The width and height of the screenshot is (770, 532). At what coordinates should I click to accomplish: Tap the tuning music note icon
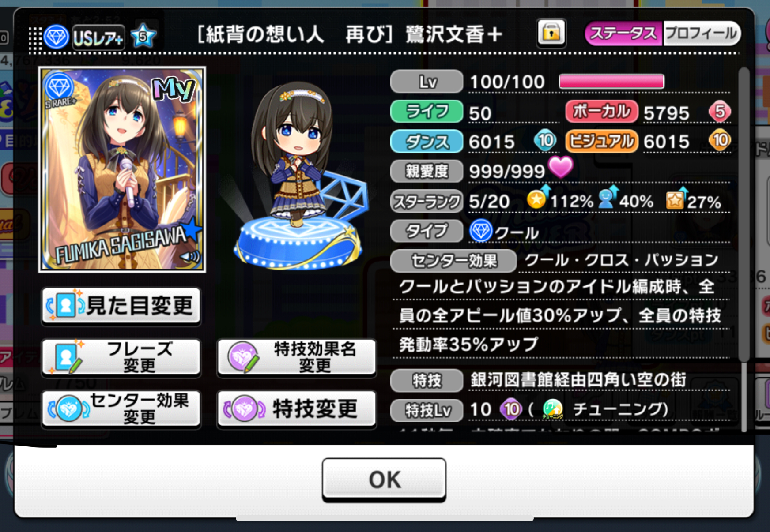[552, 409]
